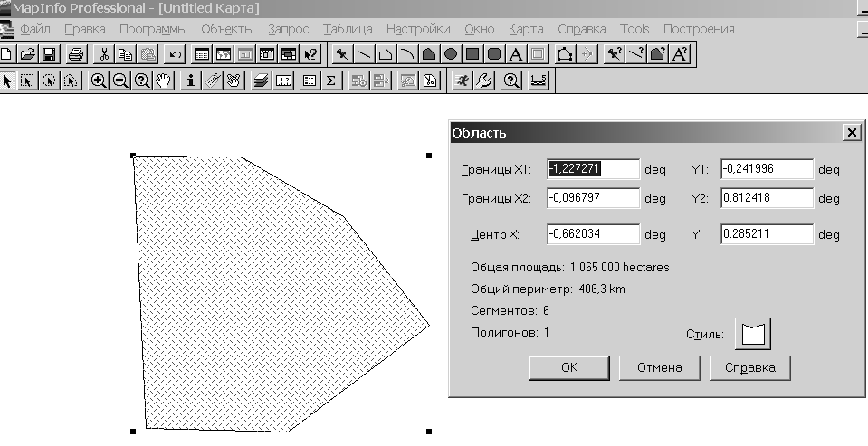Open Layer Control stacked layers icon
Viewport: 868px width, 446px height.
(262, 81)
